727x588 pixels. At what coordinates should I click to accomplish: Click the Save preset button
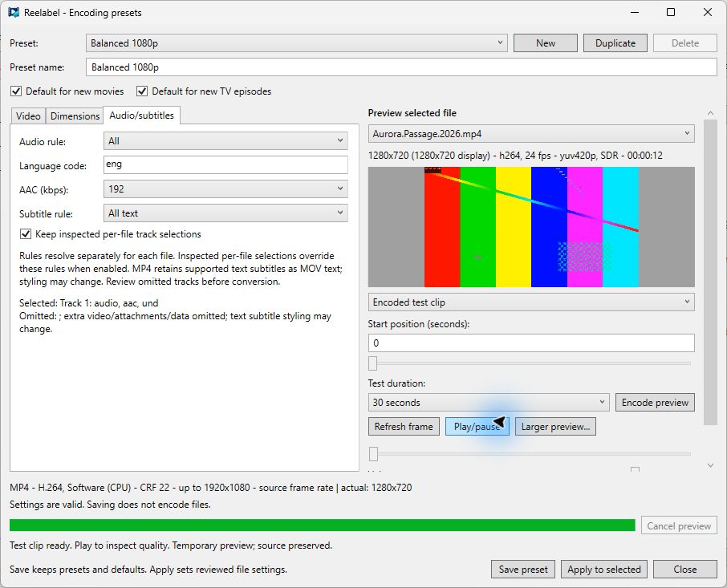(523, 569)
